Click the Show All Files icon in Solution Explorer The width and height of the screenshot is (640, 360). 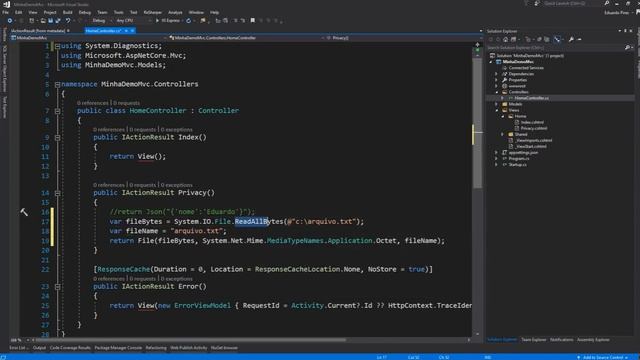click(x=547, y=40)
